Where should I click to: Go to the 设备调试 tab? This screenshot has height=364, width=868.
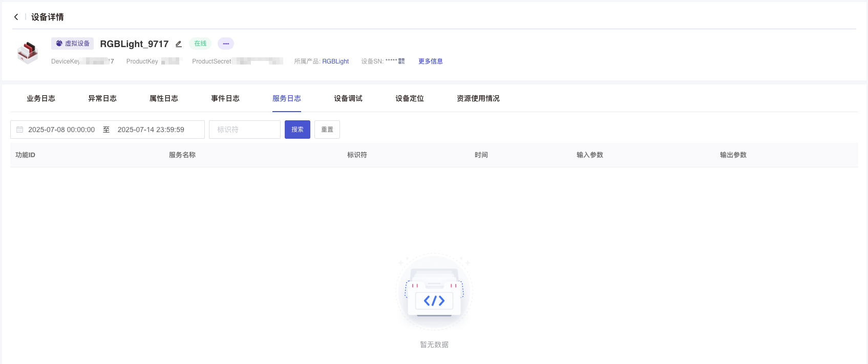pyautogui.click(x=348, y=98)
